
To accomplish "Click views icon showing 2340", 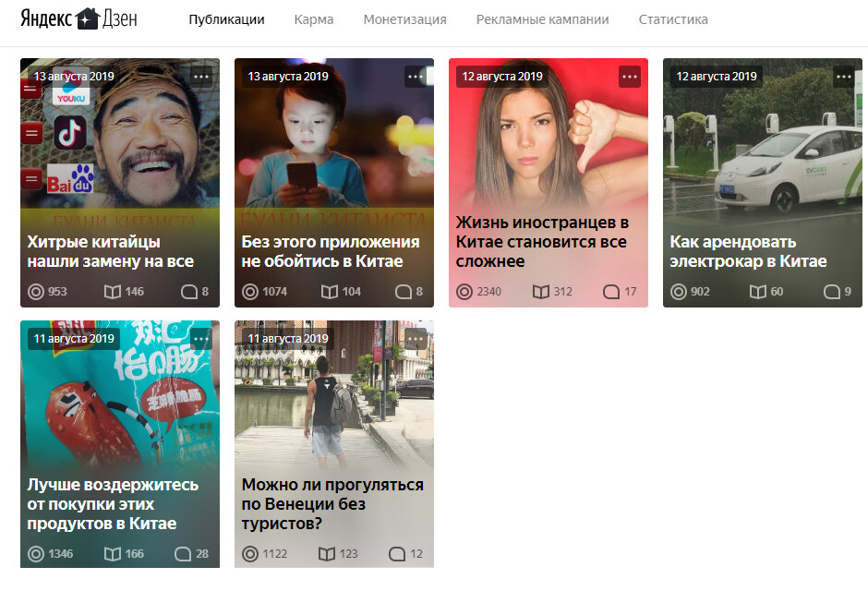I will [464, 292].
